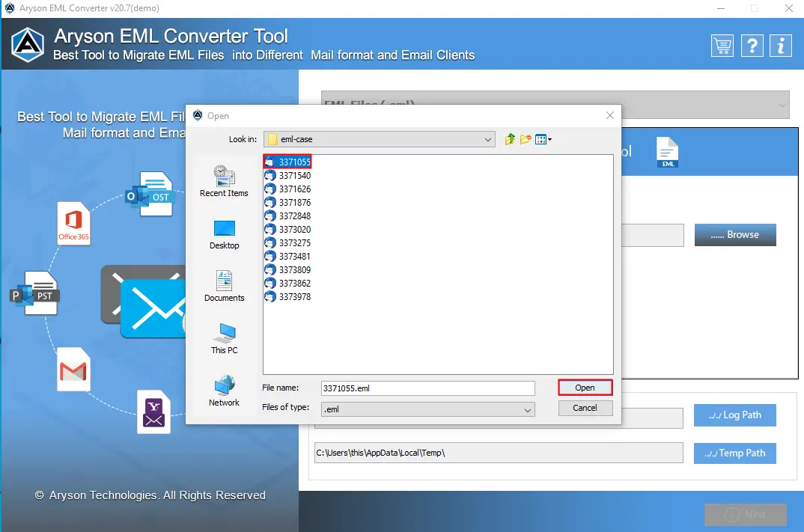Image resolution: width=804 pixels, height=532 pixels.
Task: Click the info icon in header
Action: [x=780, y=46]
